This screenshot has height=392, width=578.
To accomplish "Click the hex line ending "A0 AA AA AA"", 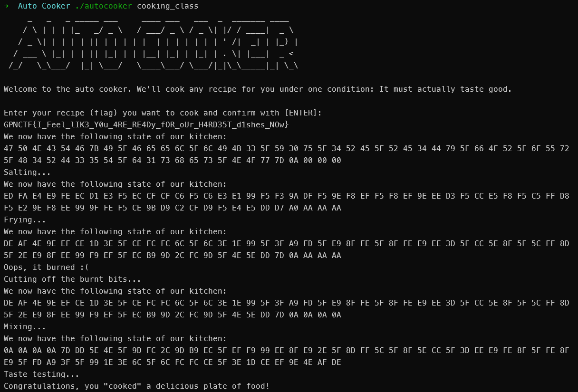I will coord(172,208).
